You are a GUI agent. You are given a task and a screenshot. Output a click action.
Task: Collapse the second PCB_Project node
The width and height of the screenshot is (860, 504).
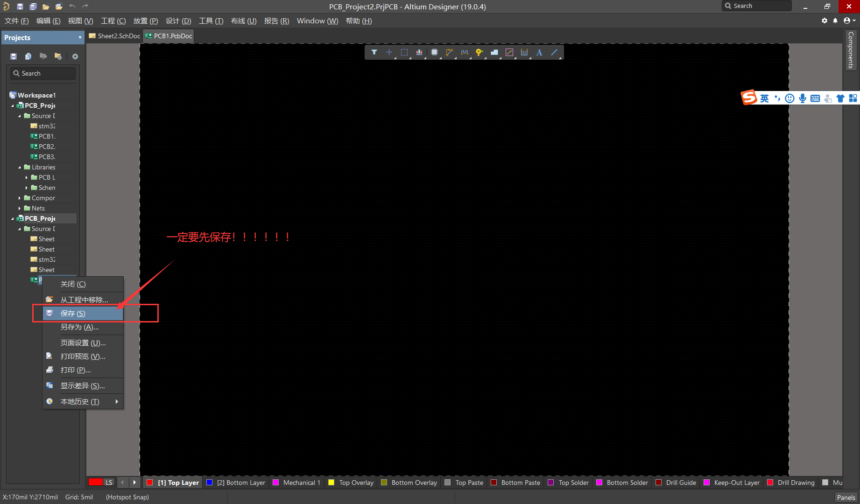pos(13,219)
